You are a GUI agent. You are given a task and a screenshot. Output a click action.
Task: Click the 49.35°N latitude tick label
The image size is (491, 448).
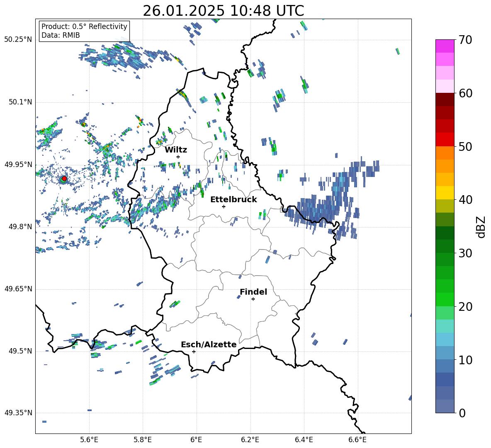(x=18, y=413)
